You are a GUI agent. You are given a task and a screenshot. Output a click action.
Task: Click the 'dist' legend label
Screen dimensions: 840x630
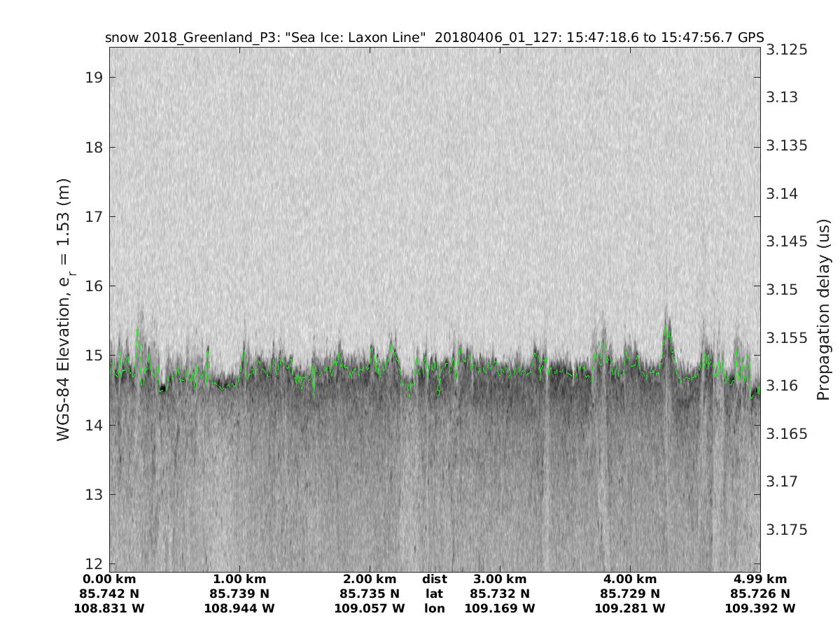click(434, 579)
